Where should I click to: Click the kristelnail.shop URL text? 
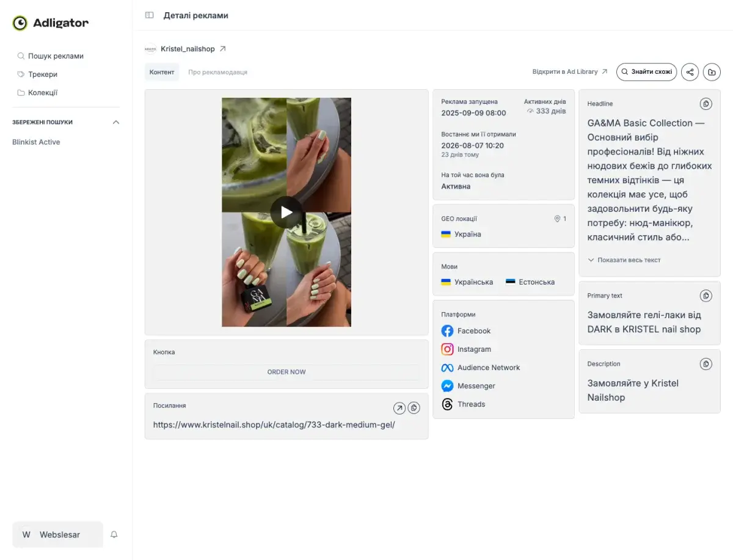tap(274, 424)
